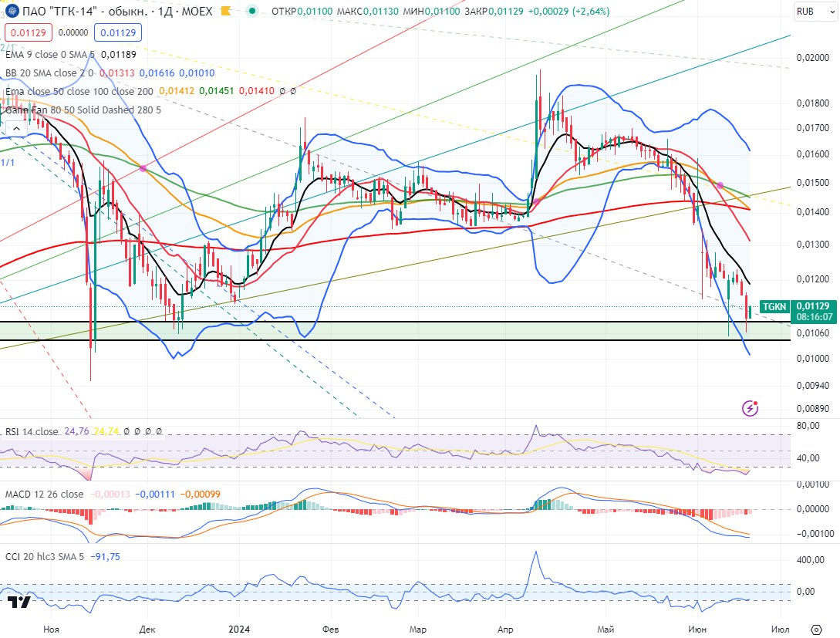The width and height of the screenshot is (840, 638).
Task: Click the 0,02000 price scale label
Action: tap(813, 58)
